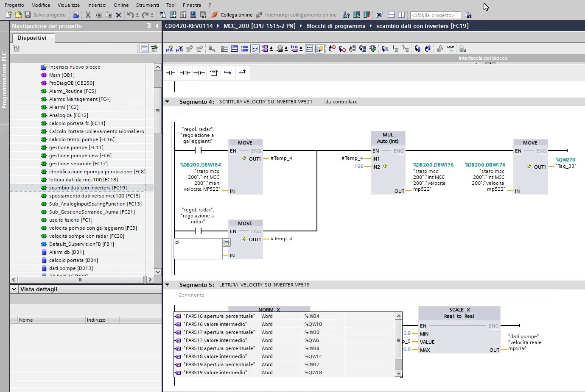Viewport: 585px width, 392px height.
Task: Collapse Segmento 5 network
Action: coord(167,285)
